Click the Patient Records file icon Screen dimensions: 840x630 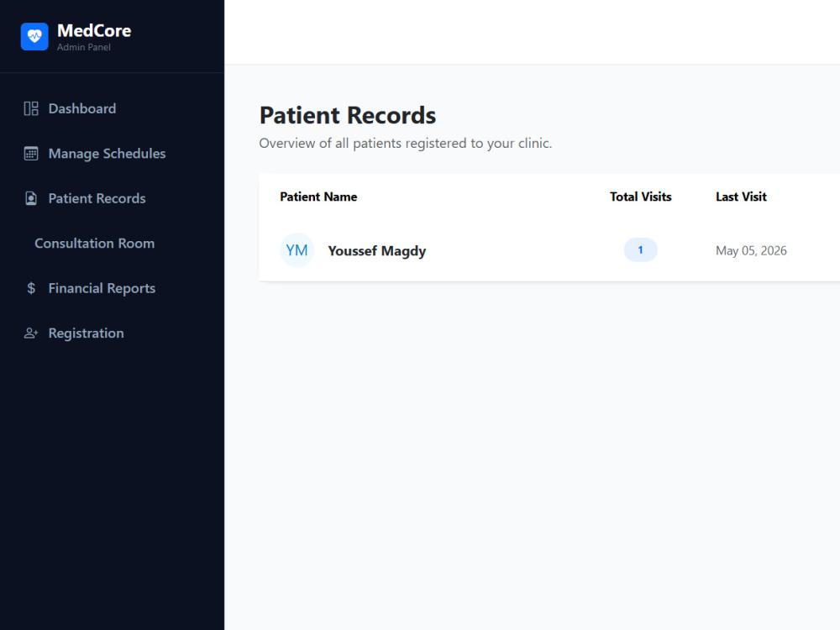[x=31, y=199]
